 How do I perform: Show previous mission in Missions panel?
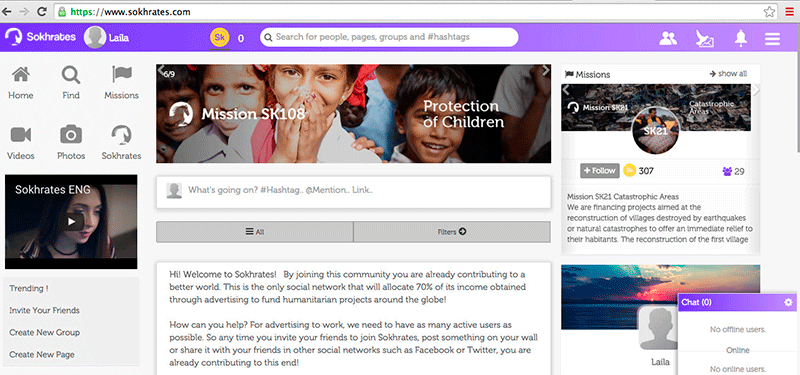(566, 90)
